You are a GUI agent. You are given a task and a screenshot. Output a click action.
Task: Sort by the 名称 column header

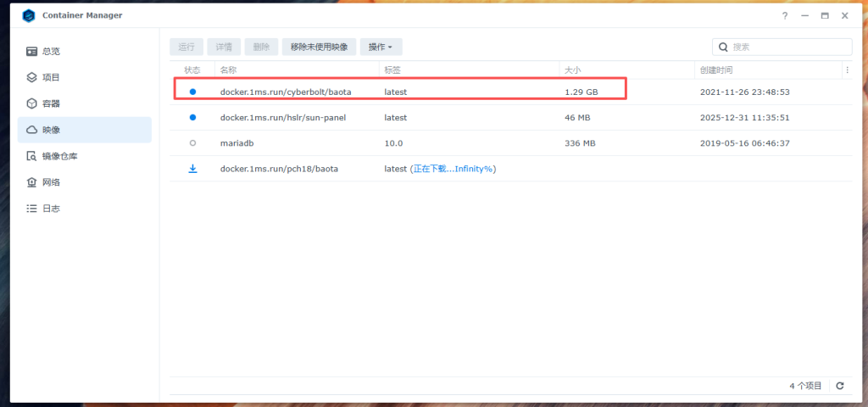(x=297, y=70)
